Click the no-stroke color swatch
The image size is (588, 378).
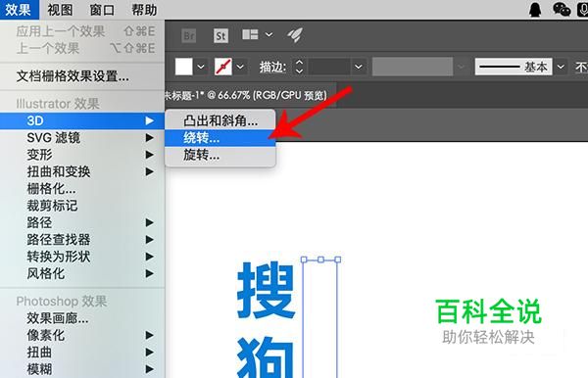pyautogui.click(x=223, y=67)
